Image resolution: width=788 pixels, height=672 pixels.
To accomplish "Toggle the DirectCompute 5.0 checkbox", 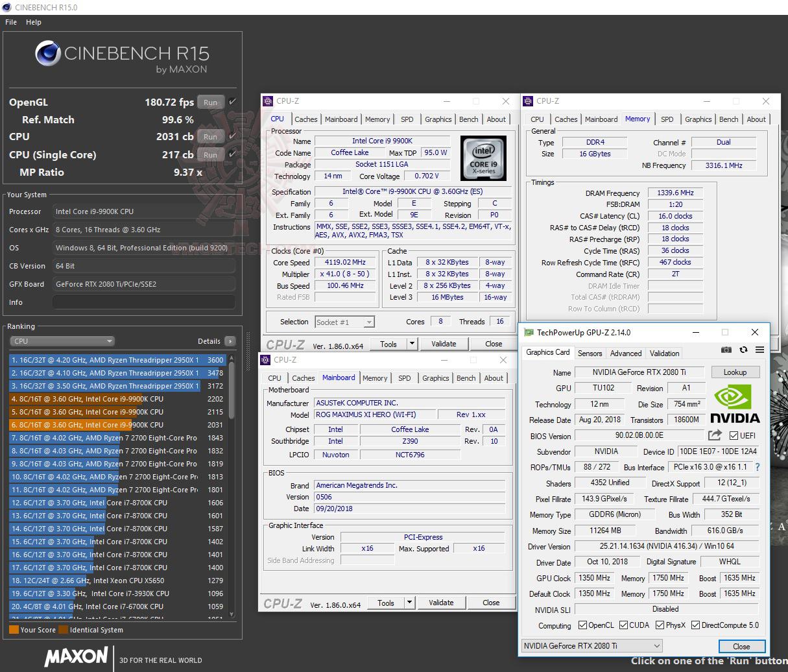I will coord(695,625).
